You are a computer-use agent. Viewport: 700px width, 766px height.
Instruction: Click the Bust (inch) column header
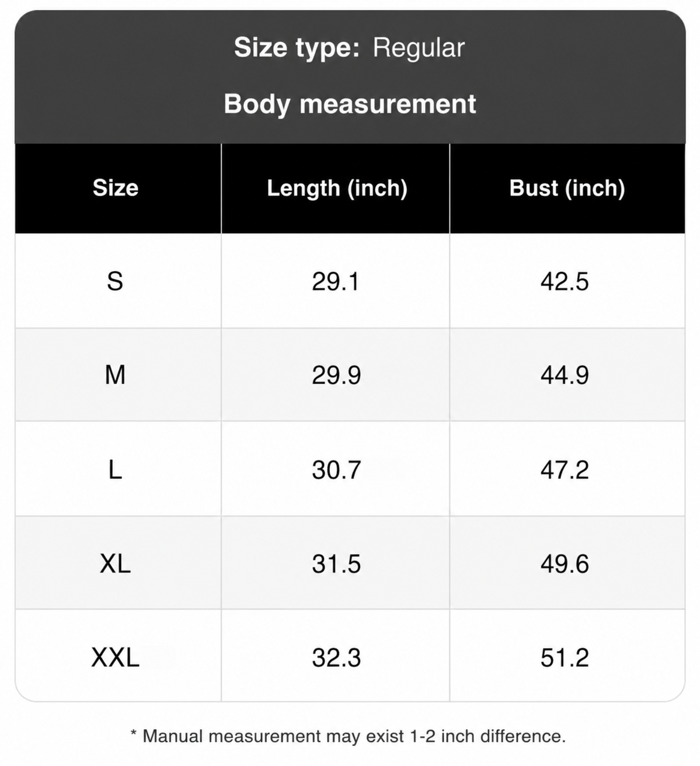pyautogui.click(x=567, y=188)
